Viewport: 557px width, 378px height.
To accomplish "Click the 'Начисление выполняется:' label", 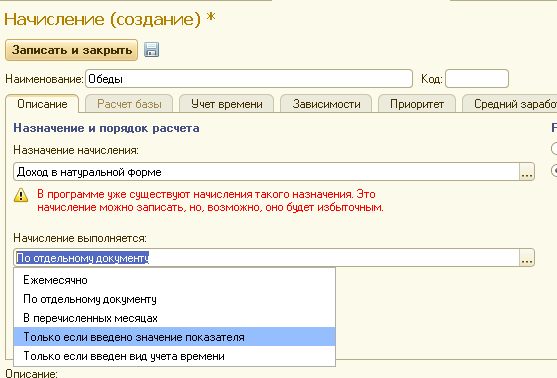I will point(80,238).
